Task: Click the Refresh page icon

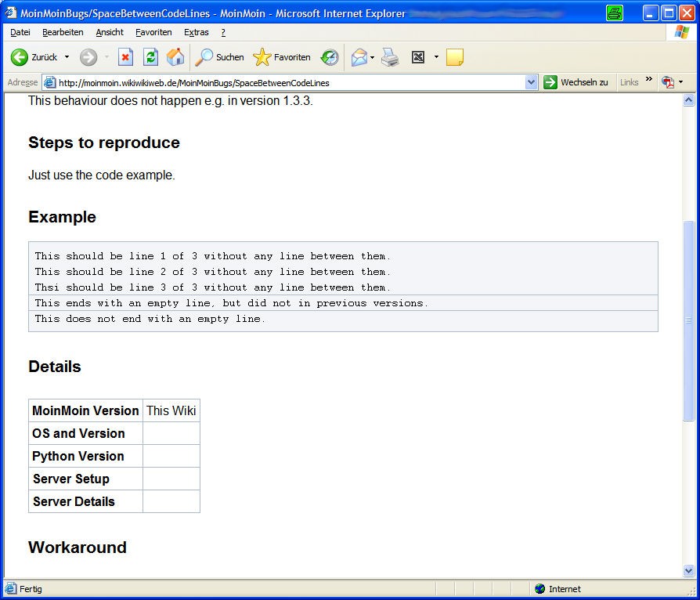Action: 150,57
